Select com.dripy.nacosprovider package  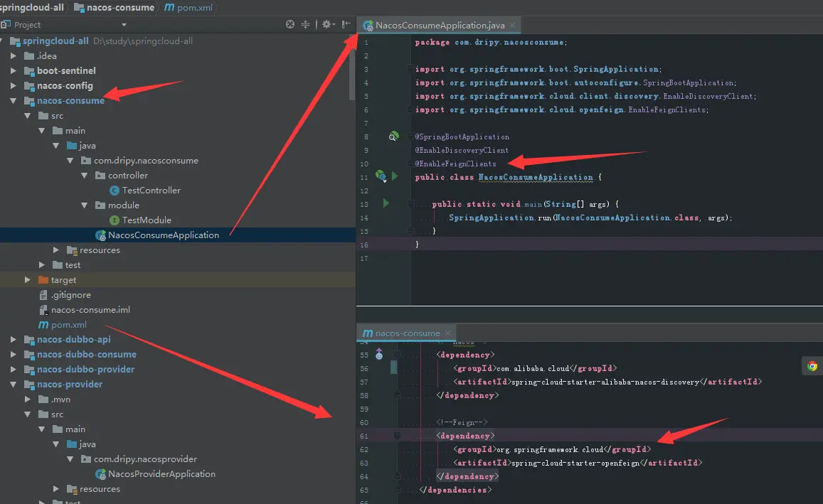pos(145,459)
